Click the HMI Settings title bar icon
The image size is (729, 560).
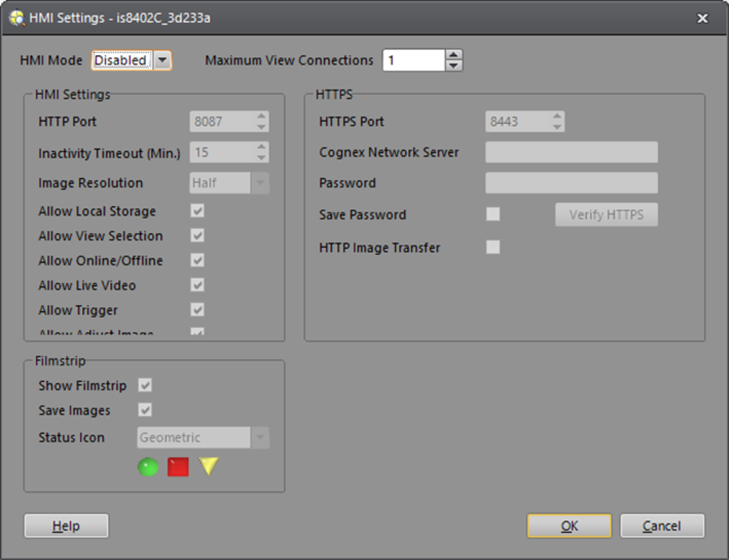coord(17,18)
